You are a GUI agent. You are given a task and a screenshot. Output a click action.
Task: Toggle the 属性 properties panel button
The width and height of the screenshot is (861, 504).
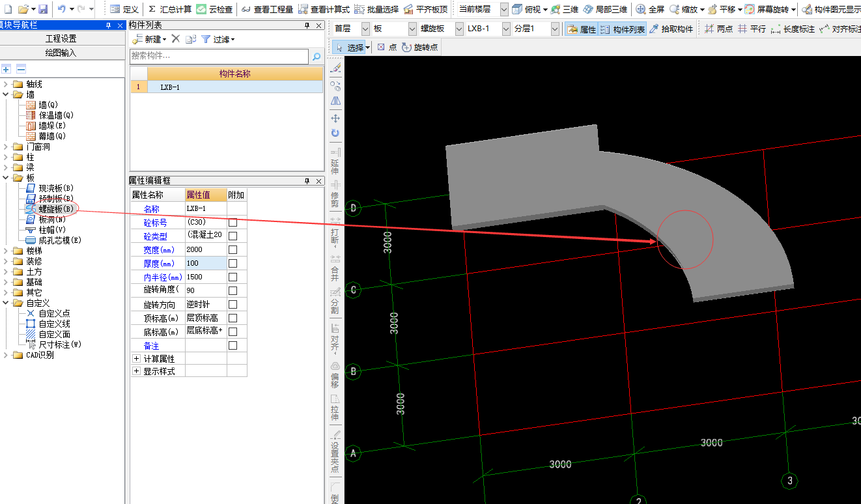click(x=581, y=29)
